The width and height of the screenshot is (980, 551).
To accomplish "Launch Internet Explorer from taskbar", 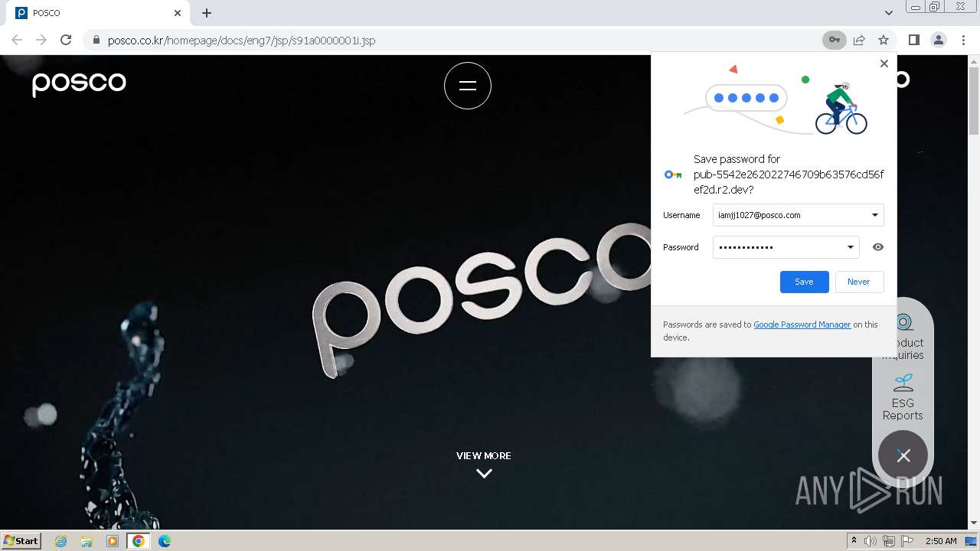I will (61, 541).
